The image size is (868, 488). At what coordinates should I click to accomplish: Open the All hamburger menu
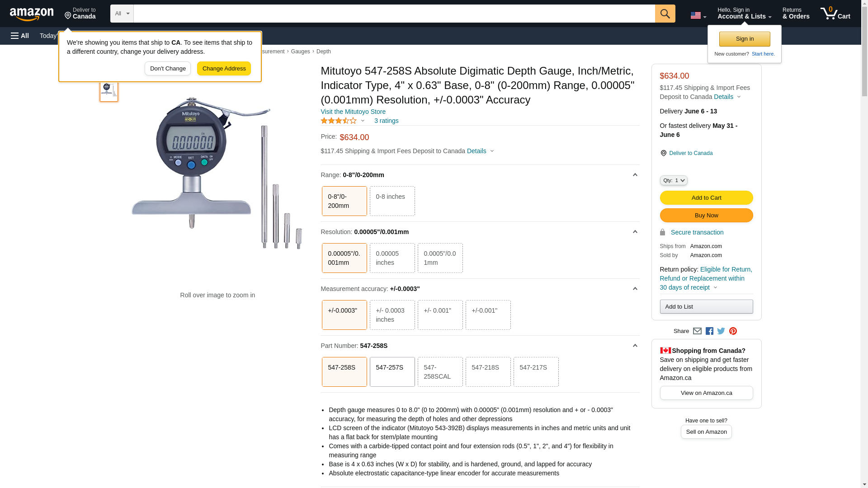20,36
